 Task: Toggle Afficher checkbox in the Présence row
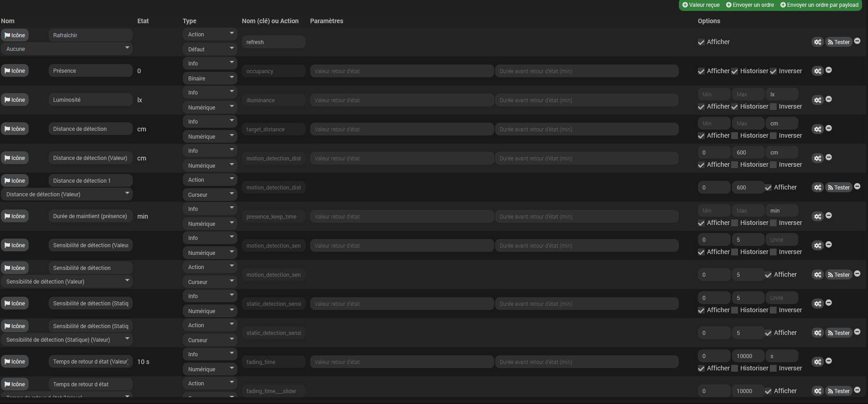pos(701,71)
